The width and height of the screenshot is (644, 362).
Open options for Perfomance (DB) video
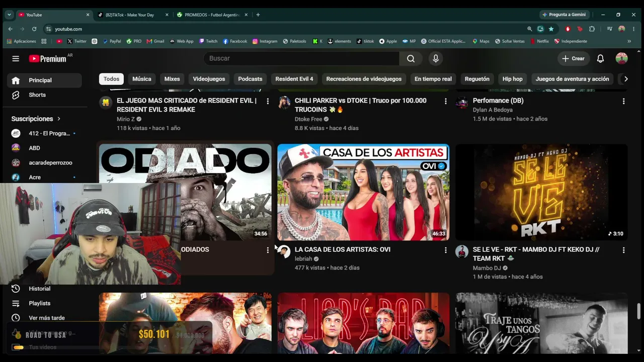623,101
